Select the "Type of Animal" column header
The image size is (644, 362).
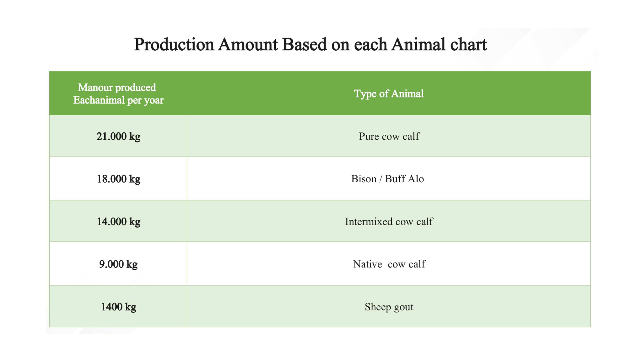tap(389, 94)
